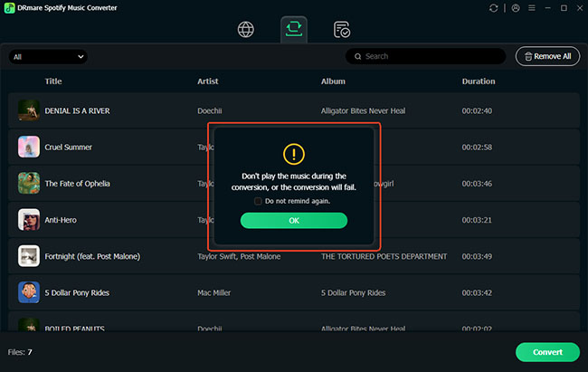Click the 5 Dollar Pony Rides cover thumbnail
The width and height of the screenshot is (588, 372).
pyautogui.click(x=29, y=292)
